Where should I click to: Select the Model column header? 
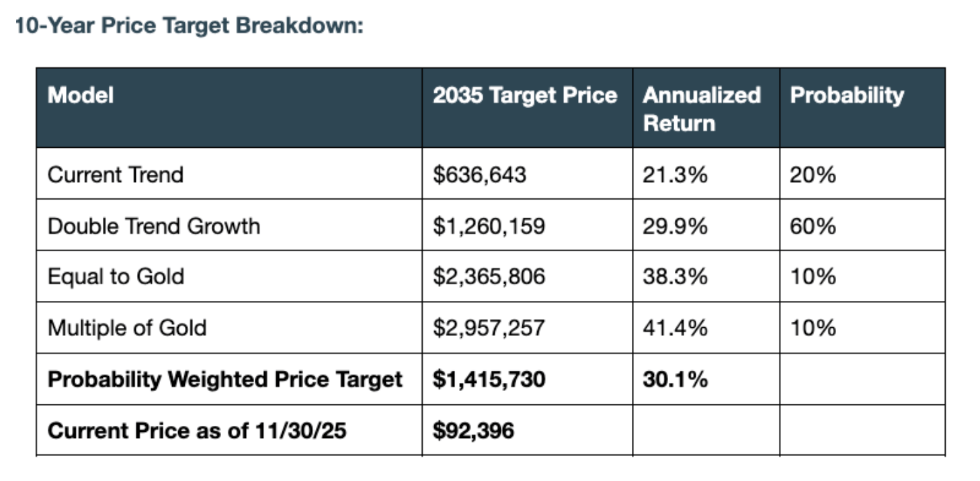point(81,95)
